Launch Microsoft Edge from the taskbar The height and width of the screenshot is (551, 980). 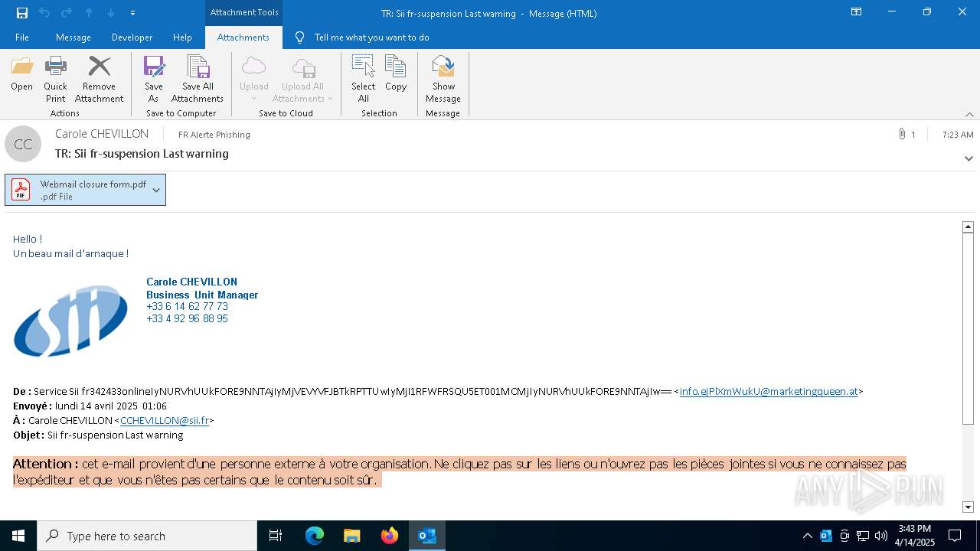(x=315, y=536)
